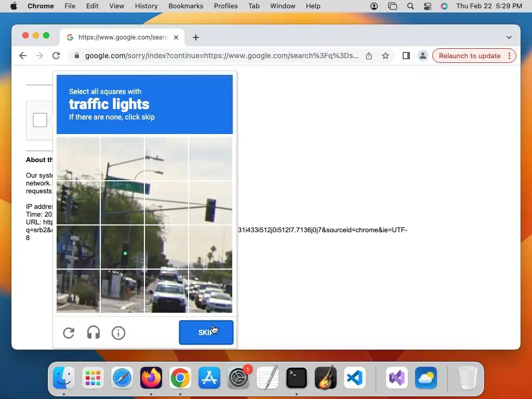Reload the page in Chrome toolbar

[x=56, y=56]
